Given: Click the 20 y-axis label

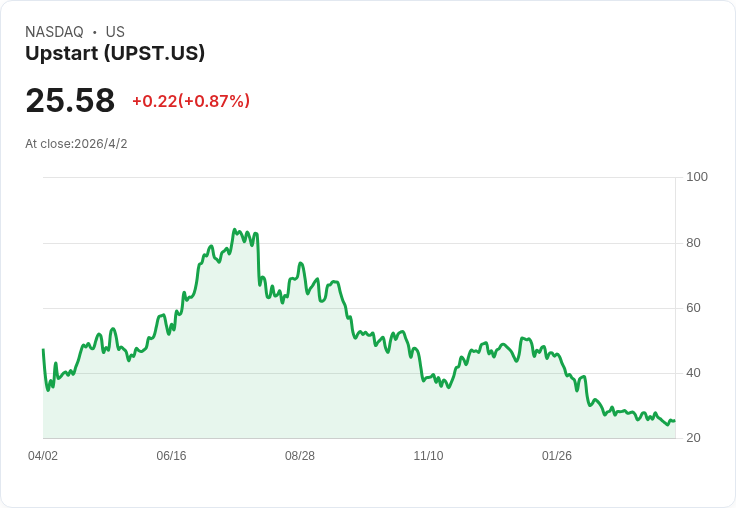Looking at the screenshot, I should pyautogui.click(x=694, y=438).
